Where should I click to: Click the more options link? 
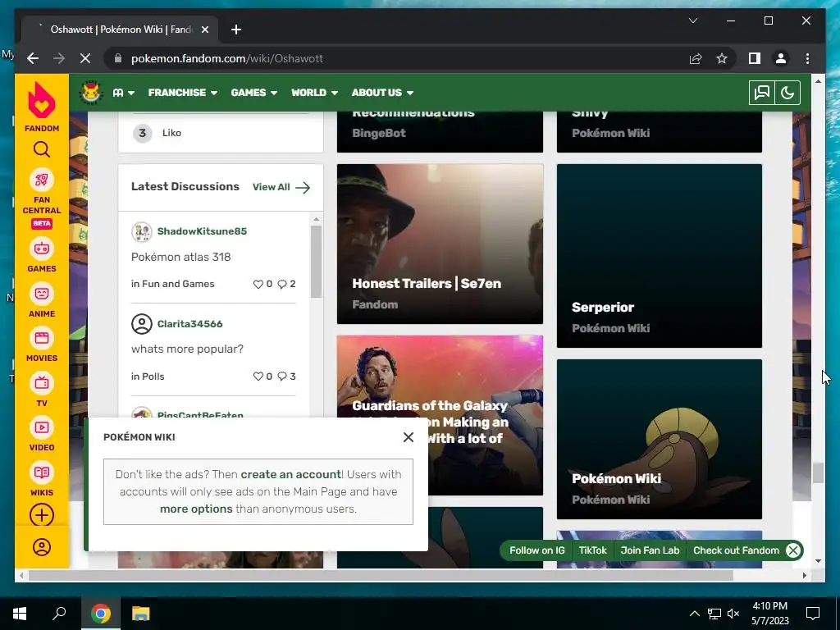pyautogui.click(x=196, y=509)
